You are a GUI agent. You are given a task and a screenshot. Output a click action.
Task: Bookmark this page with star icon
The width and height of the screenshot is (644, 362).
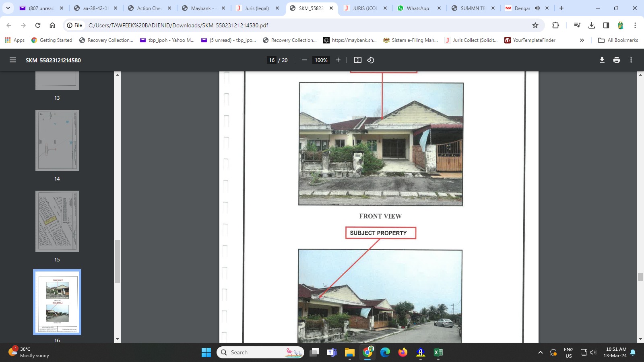535,25
